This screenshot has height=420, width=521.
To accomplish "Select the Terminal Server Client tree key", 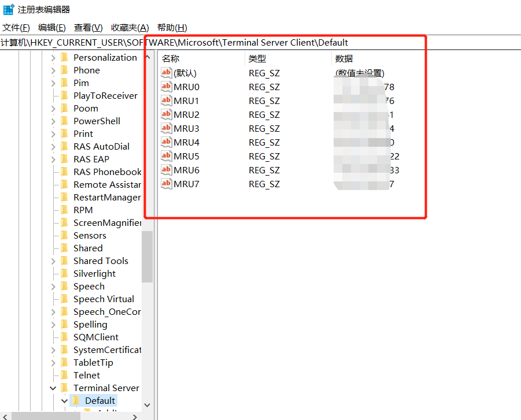I will [x=106, y=388].
